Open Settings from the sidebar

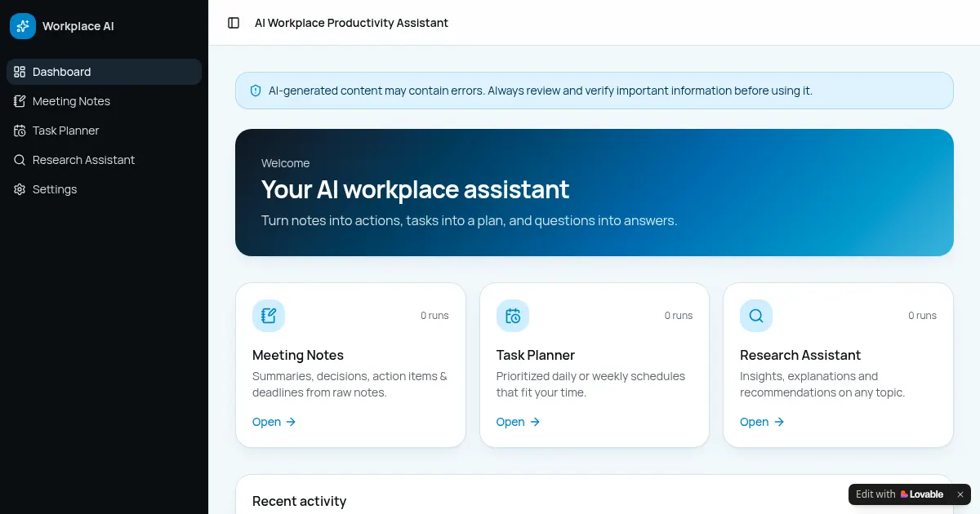104,189
